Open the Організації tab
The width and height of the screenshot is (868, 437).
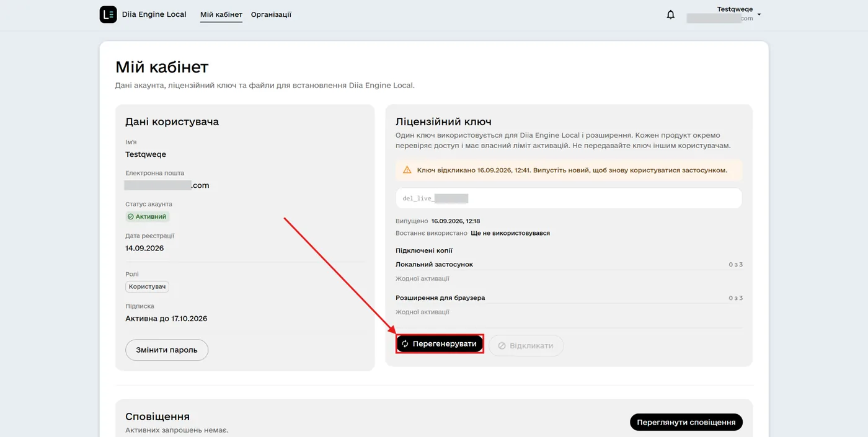tap(271, 14)
